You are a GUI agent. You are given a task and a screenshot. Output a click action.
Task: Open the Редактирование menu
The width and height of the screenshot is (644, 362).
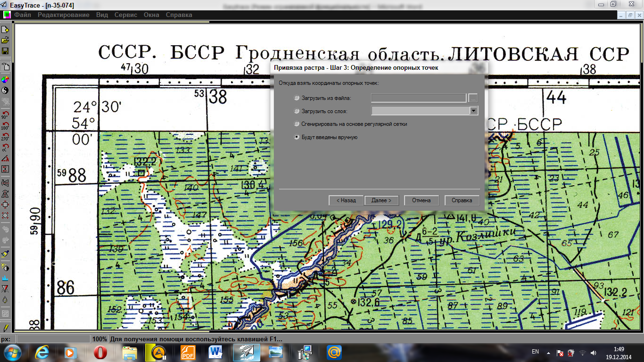(64, 15)
